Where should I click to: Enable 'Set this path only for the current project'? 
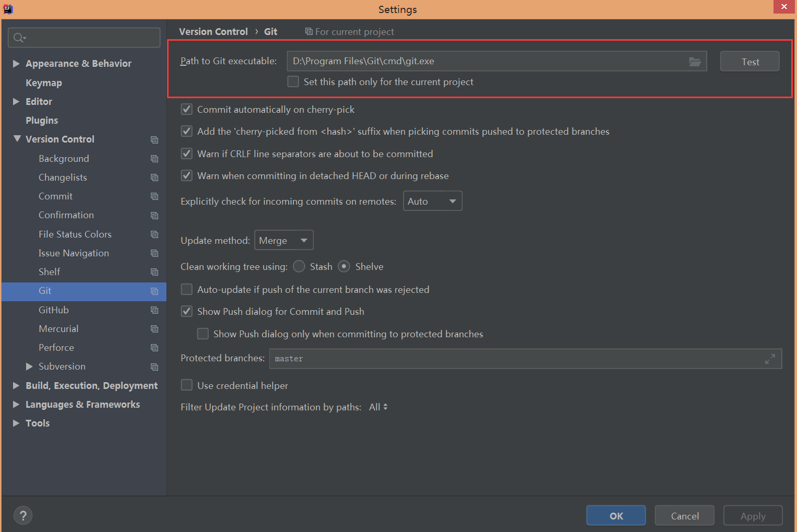(x=293, y=81)
